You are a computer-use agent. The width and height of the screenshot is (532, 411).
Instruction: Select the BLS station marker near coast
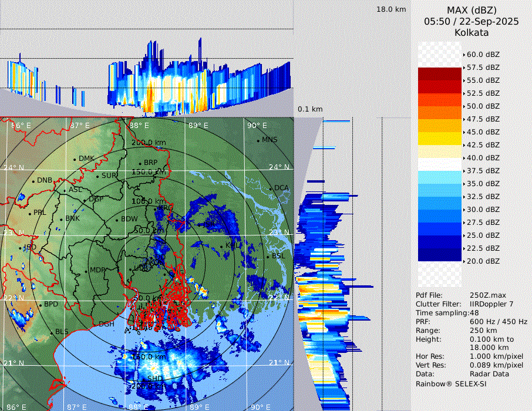(x=52, y=332)
